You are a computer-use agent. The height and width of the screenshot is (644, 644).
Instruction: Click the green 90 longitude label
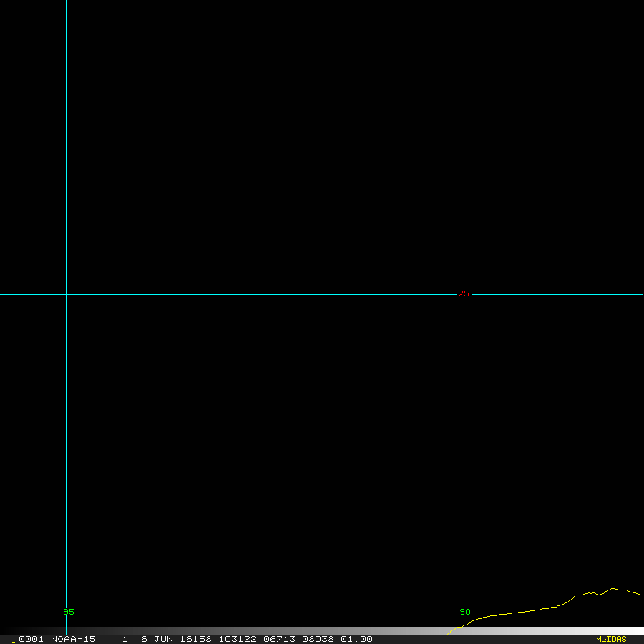(465, 612)
